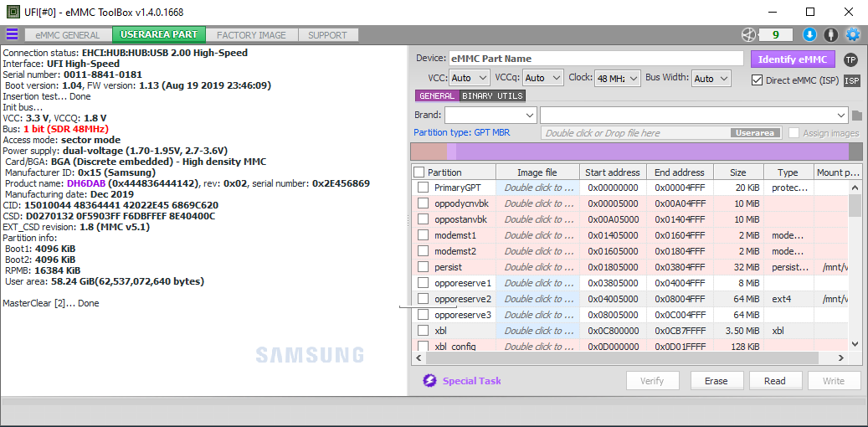The height and width of the screenshot is (427, 868).
Task: Click the Image file column header
Action: point(537,172)
